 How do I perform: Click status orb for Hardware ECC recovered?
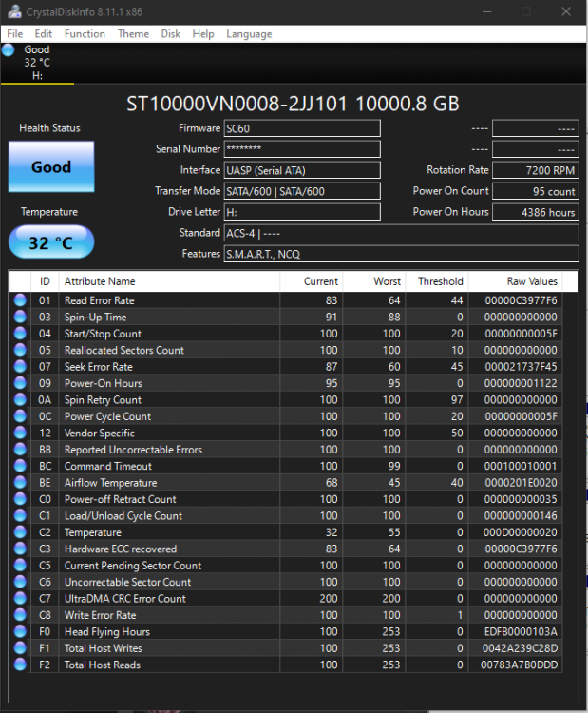(20, 549)
